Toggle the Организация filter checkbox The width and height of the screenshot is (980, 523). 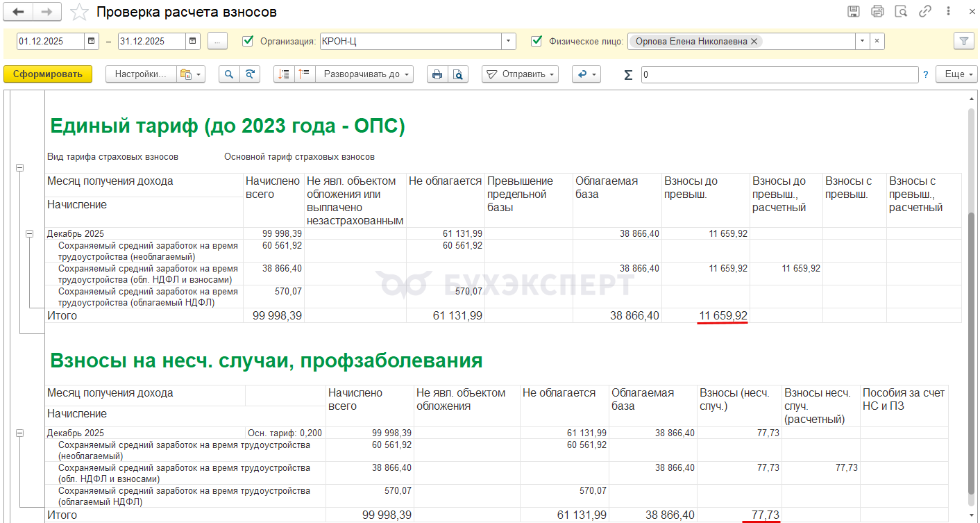[248, 41]
